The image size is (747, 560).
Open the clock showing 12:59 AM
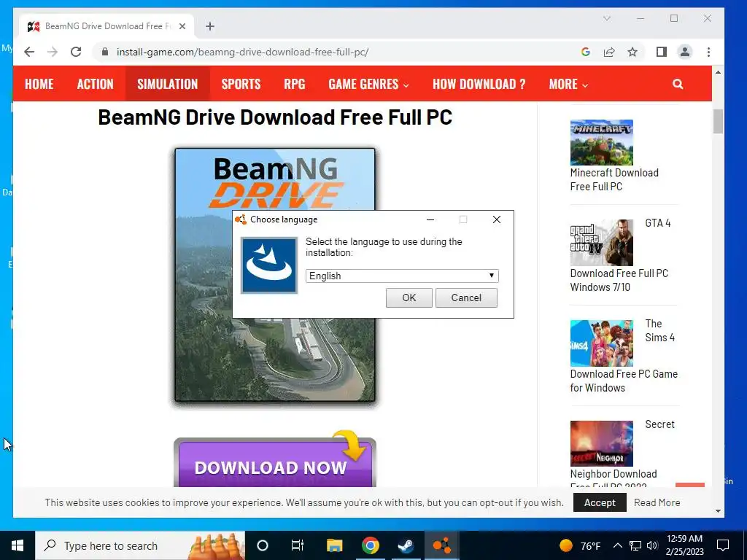point(684,545)
